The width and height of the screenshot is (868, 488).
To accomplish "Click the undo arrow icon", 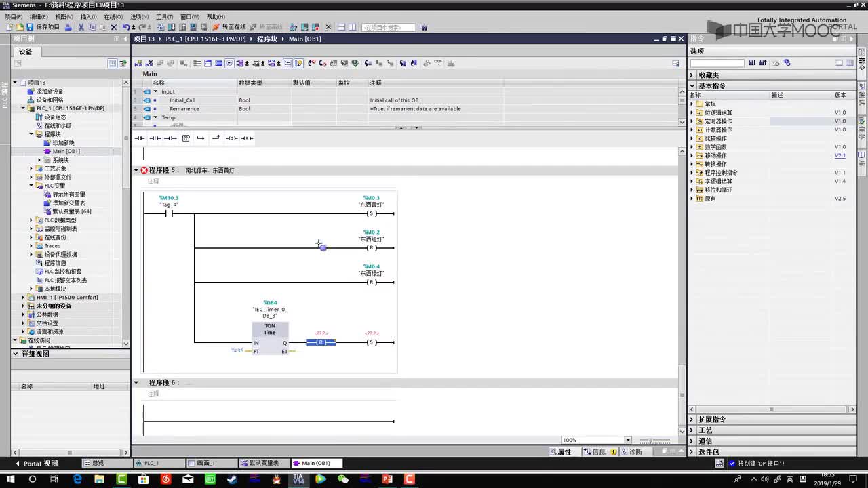I will click(126, 27).
